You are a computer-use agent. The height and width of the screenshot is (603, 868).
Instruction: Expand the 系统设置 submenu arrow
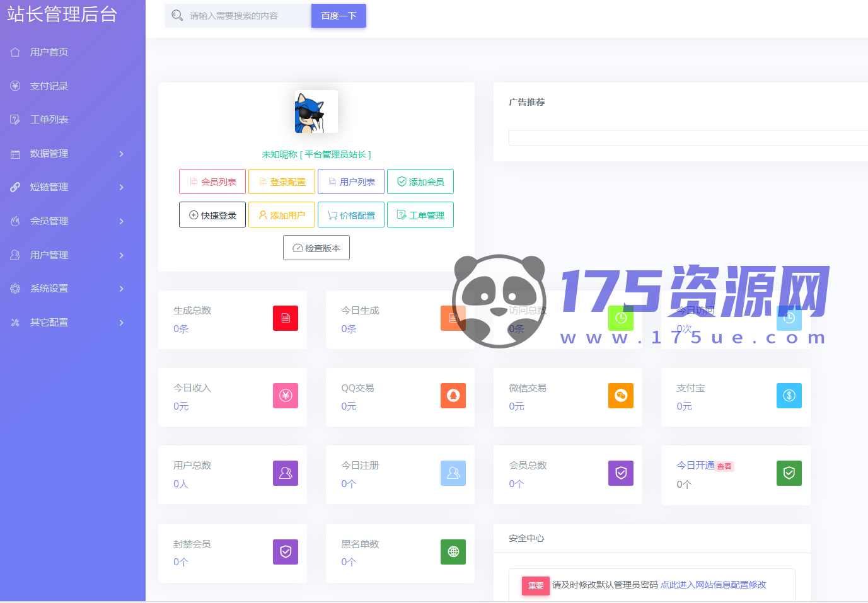tap(122, 289)
